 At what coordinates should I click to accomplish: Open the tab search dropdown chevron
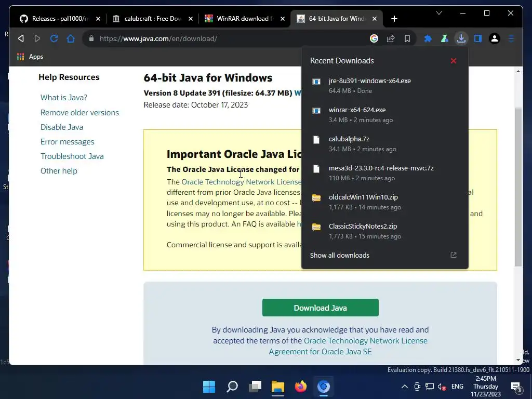(x=438, y=13)
